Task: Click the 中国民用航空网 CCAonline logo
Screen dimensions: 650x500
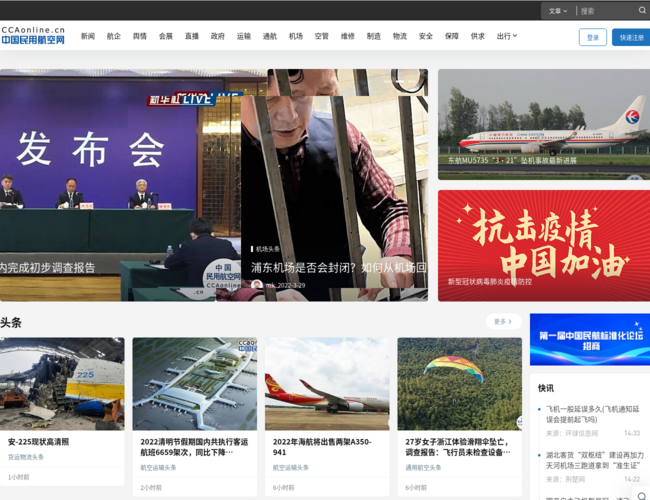Action: point(33,35)
